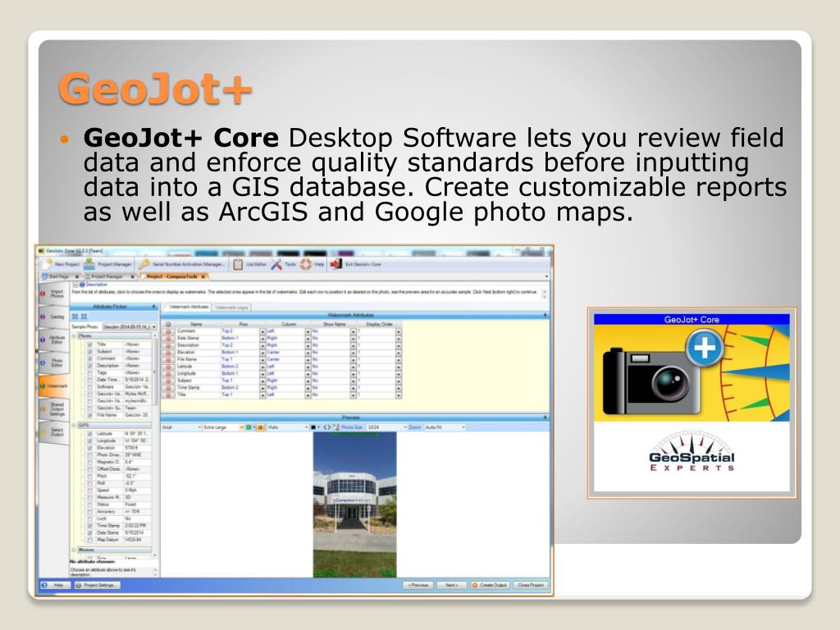The image size is (840, 630).
Task: Go to Select Output sidebar step
Action: click(x=53, y=431)
